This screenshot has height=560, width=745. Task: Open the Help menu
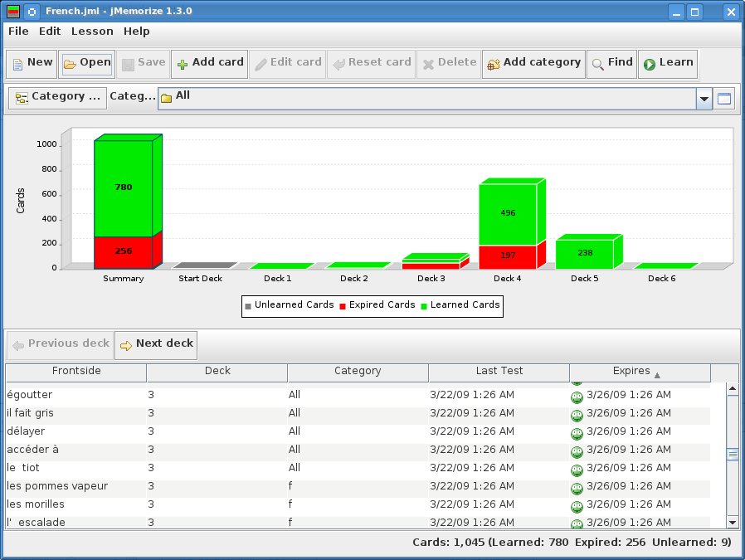tap(136, 32)
